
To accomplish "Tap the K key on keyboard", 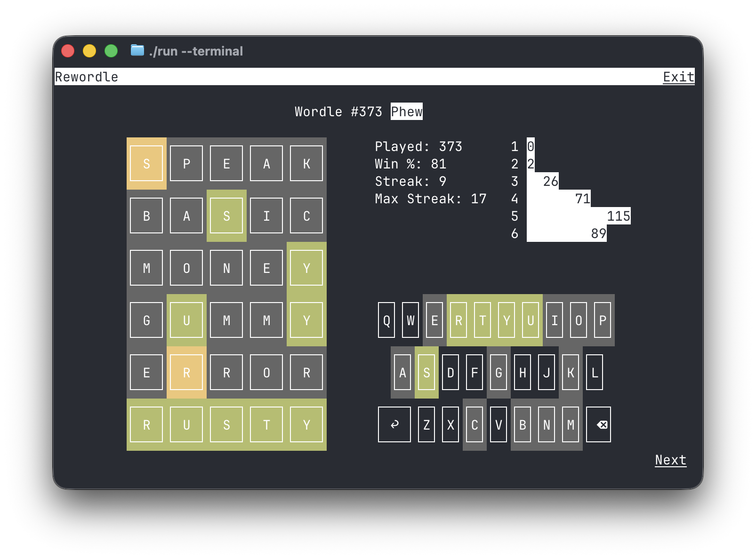I will (571, 372).
